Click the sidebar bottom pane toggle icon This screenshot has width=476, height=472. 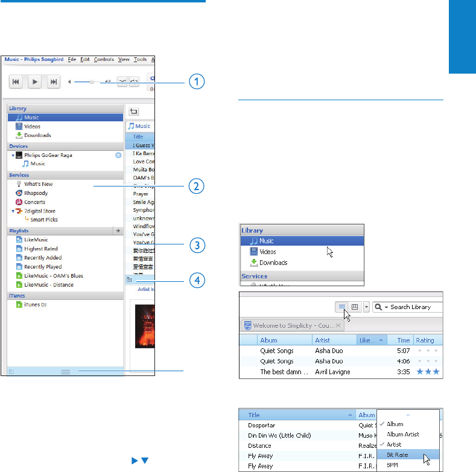11,372
